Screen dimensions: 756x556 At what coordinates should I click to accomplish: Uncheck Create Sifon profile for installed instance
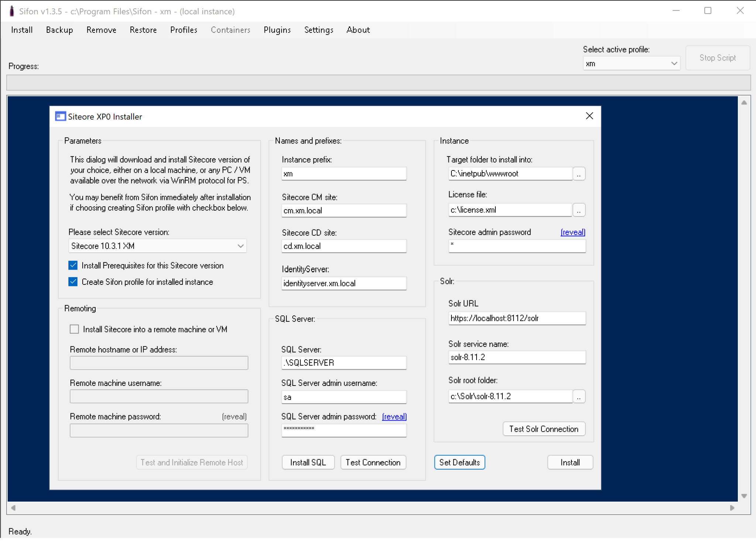73,282
